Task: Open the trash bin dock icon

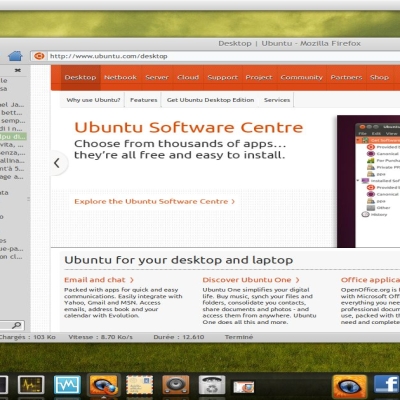Action: click(212, 385)
